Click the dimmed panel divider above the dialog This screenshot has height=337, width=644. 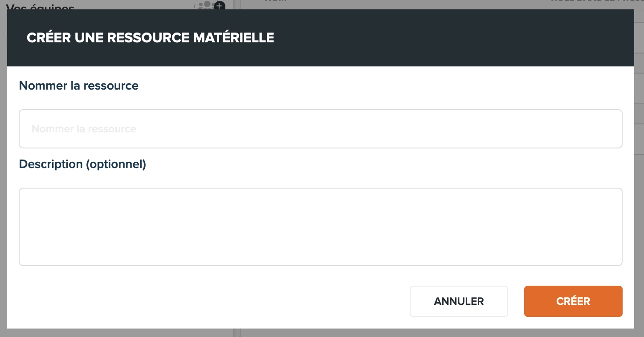click(237, 4)
